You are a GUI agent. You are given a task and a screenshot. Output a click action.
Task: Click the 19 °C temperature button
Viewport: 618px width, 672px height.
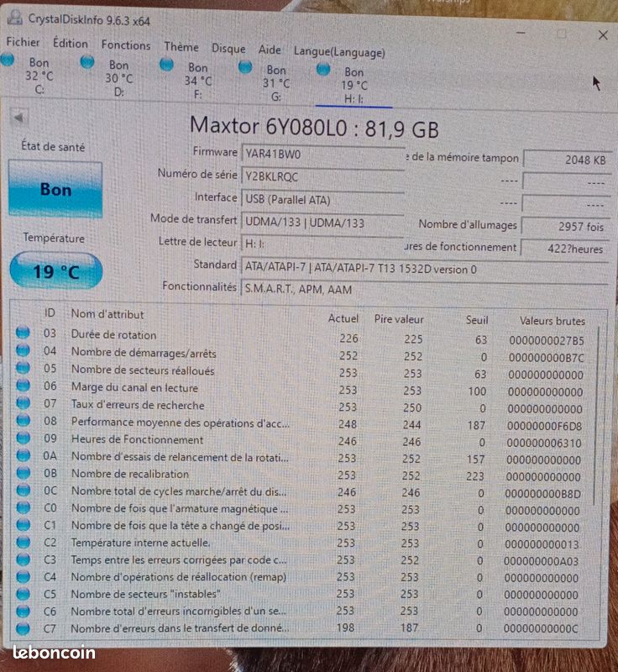[55, 270]
